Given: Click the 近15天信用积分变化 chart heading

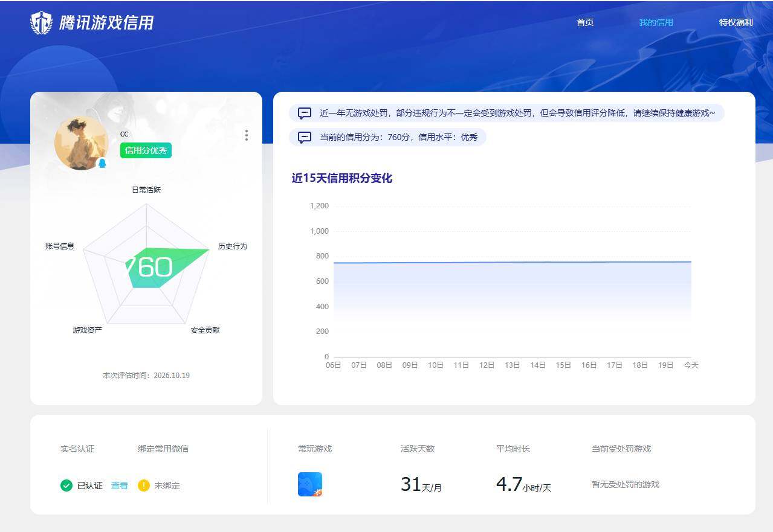Looking at the screenshot, I should [x=342, y=178].
